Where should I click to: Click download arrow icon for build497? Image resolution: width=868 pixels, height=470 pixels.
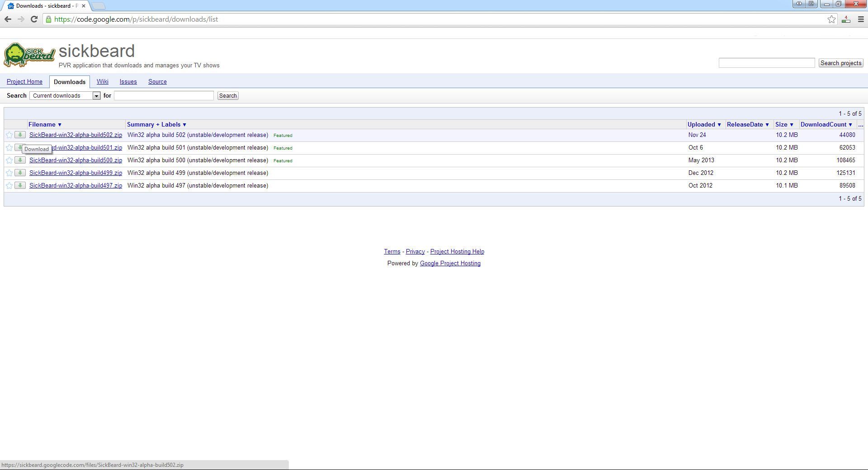tap(20, 185)
